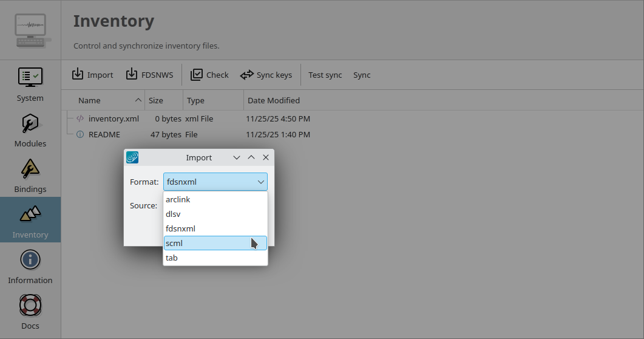Sort by the Date Modified column
This screenshot has height=339, width=644.
[274, 100]
